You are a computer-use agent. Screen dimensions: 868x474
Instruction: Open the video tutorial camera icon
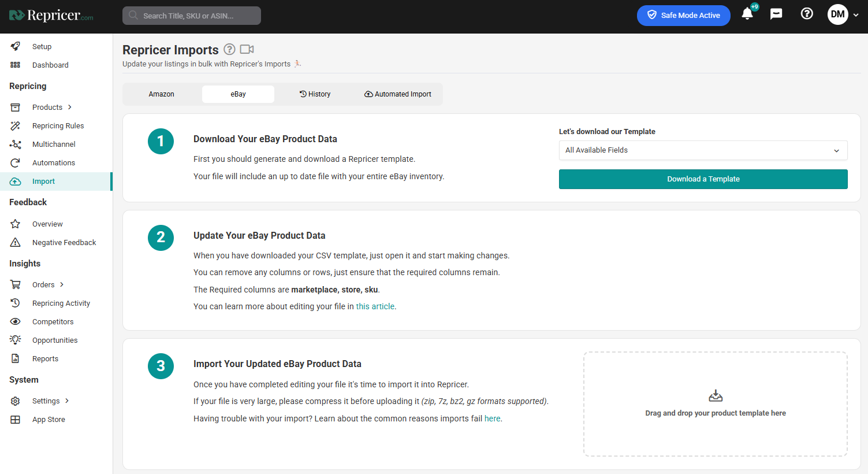point(247,49)
